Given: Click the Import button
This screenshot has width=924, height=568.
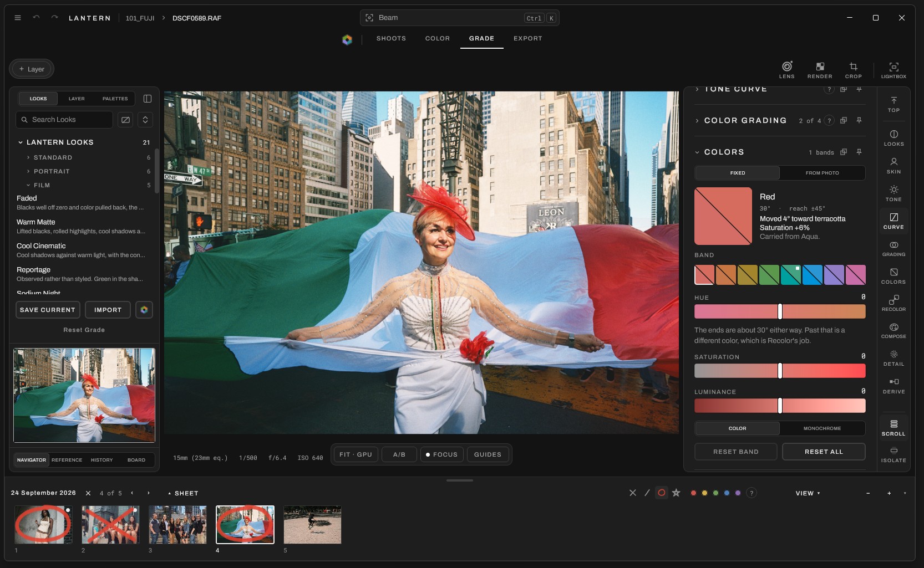Looking at the screenshot, I should pos(108,310).
